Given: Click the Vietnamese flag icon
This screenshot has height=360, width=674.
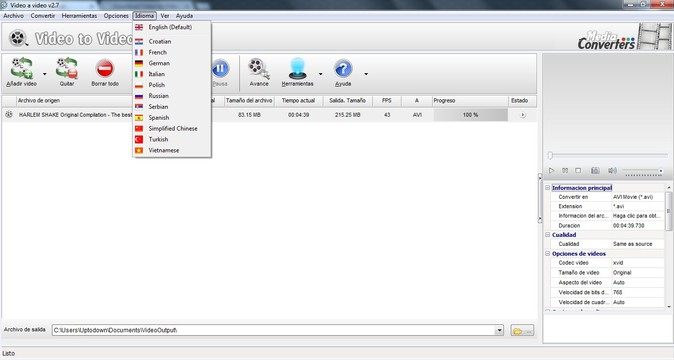Looking at the screenshot, I should pyautogui.click(x=139, y=150).
